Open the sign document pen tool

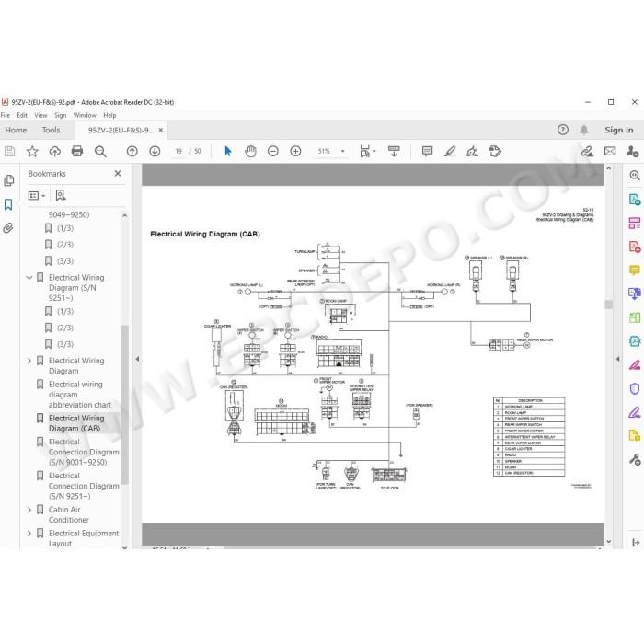tap(472, 152)
